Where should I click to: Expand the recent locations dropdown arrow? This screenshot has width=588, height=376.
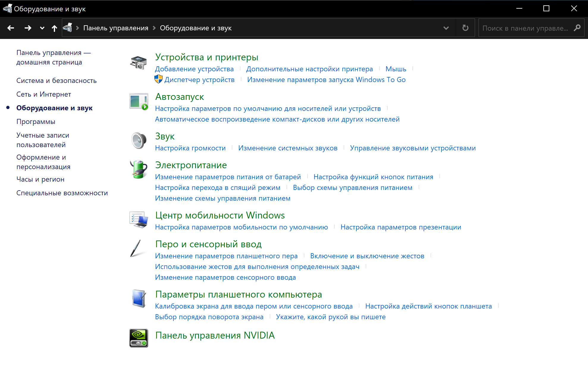42,28
